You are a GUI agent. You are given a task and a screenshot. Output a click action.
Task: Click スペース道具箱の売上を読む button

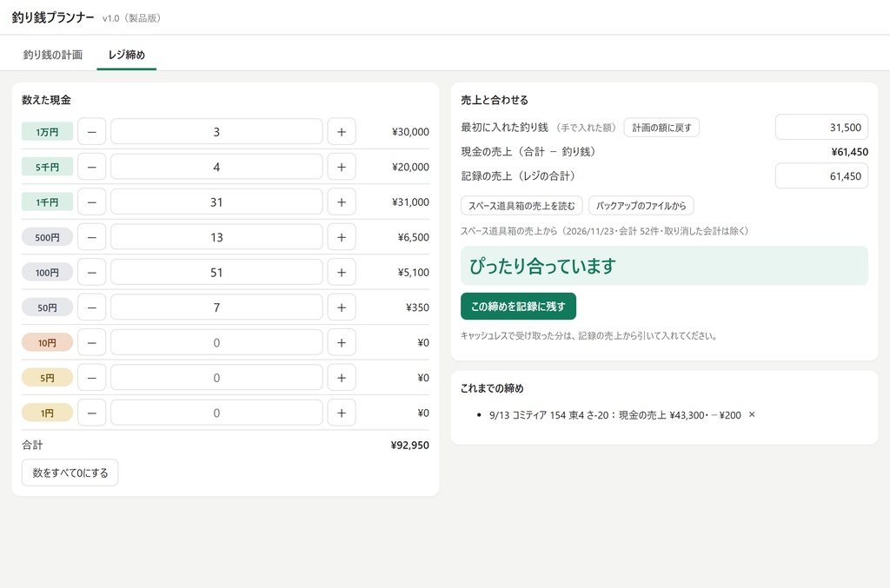pos(521,205)
